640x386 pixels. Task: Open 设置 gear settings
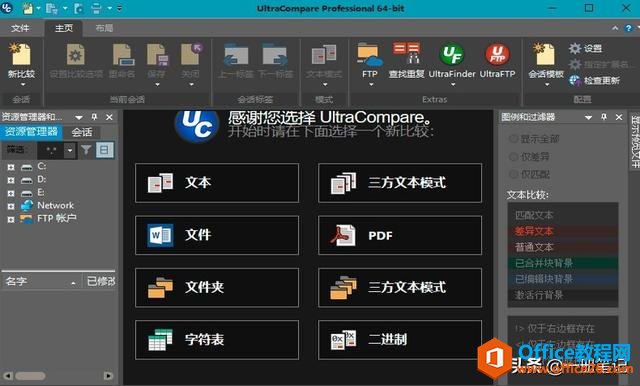click(x=575, y=49)
